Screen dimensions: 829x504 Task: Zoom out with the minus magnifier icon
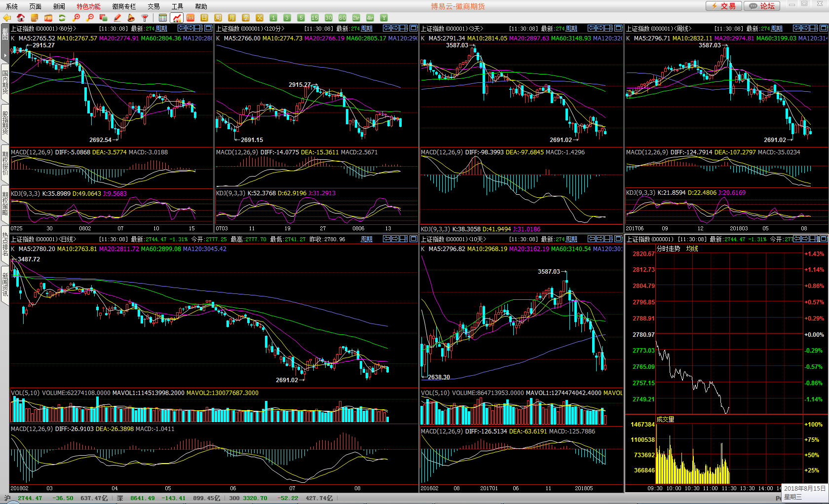[90, 18]
